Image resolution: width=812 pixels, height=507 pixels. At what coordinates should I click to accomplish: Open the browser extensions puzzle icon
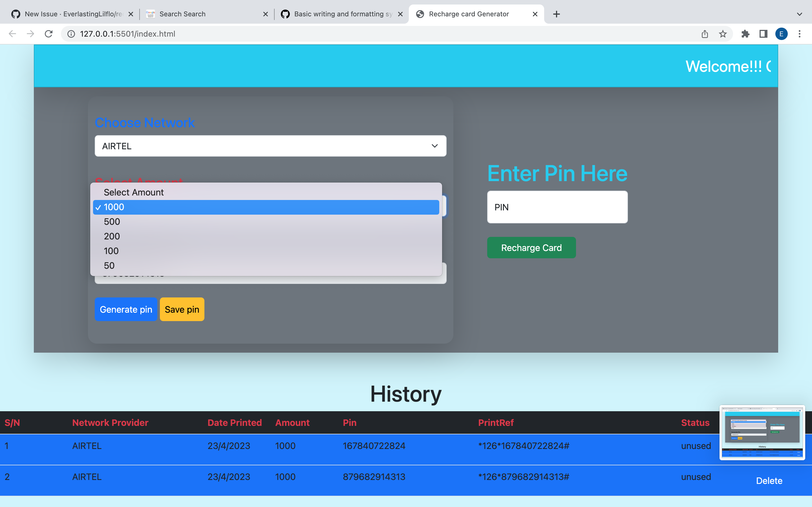745,34
